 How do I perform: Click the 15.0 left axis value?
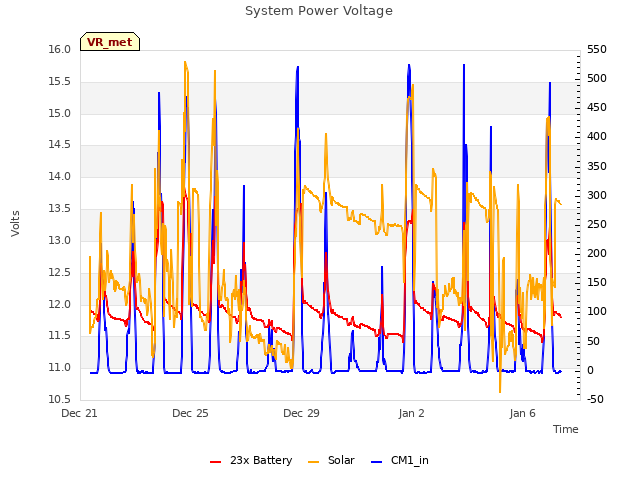(60, 113)
